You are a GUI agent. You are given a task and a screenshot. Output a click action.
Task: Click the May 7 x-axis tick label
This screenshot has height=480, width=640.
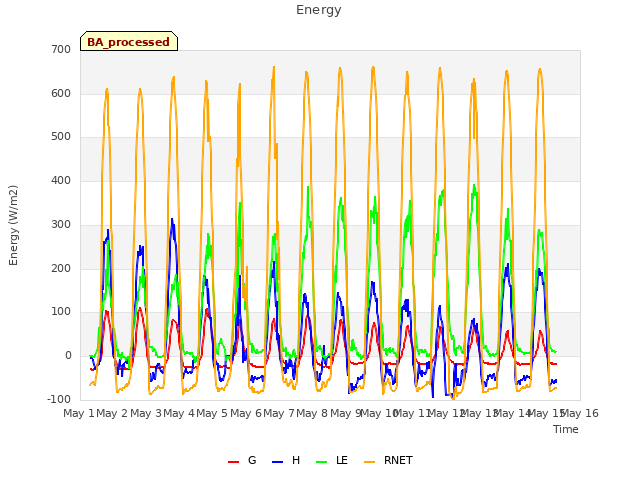coord(279,413)
